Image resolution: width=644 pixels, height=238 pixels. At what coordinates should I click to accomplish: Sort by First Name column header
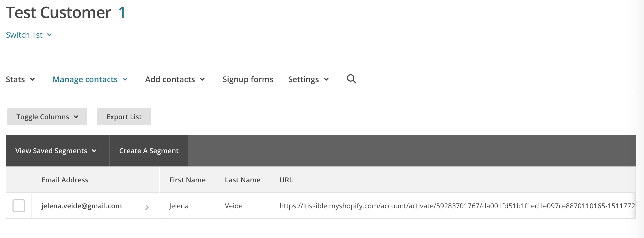click(187, 180)
